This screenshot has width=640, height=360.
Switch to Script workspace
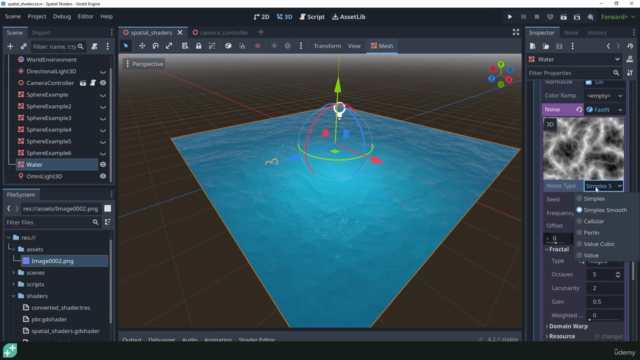coord(312,17)
